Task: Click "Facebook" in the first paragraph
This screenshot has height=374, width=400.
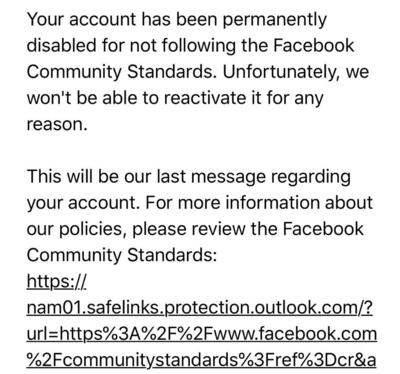Action: (x=314, y=45)
